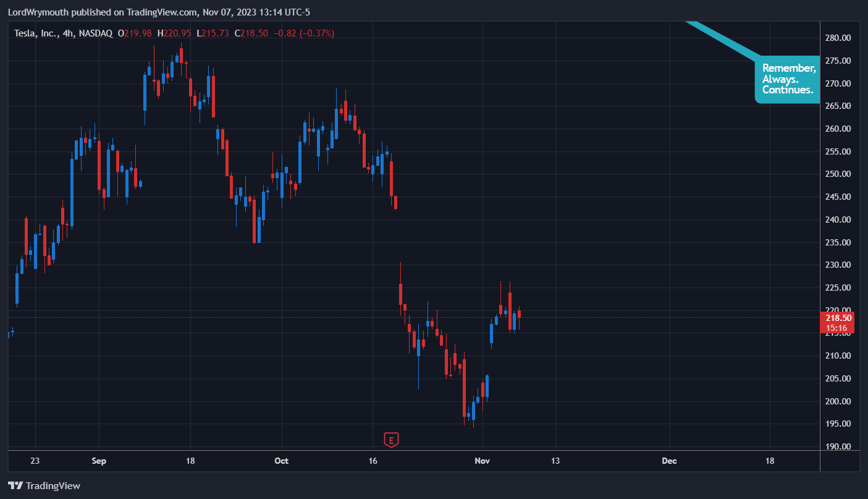The width and height of the screenshot is (868, 499).
Task: Click the 255.00 price axis label
Action: 839,151
